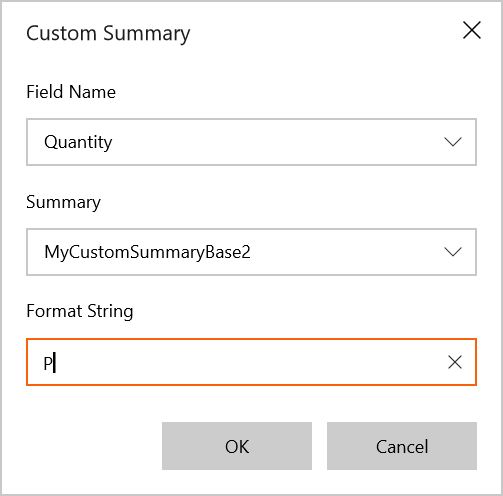Click blank space left of OK button

click(93, 446)
